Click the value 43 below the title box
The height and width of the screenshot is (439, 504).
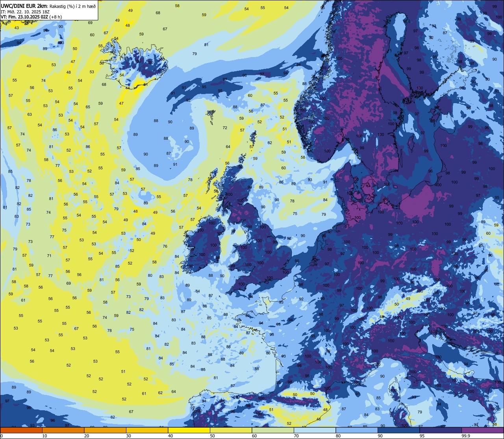pos(17,28)
